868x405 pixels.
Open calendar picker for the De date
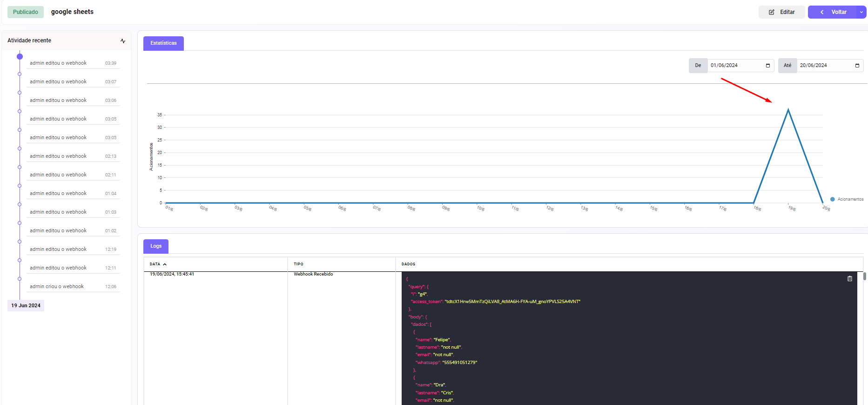click(x=768, y=66)
